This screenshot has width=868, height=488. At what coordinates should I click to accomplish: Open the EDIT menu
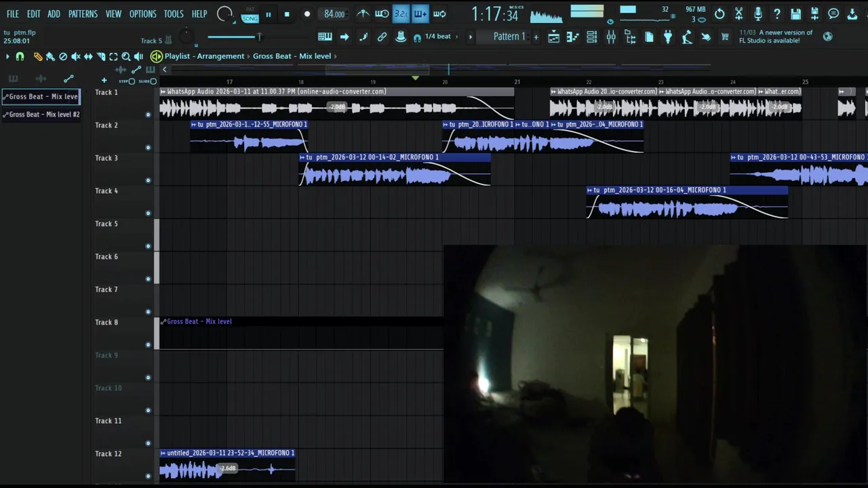[33, 14]
